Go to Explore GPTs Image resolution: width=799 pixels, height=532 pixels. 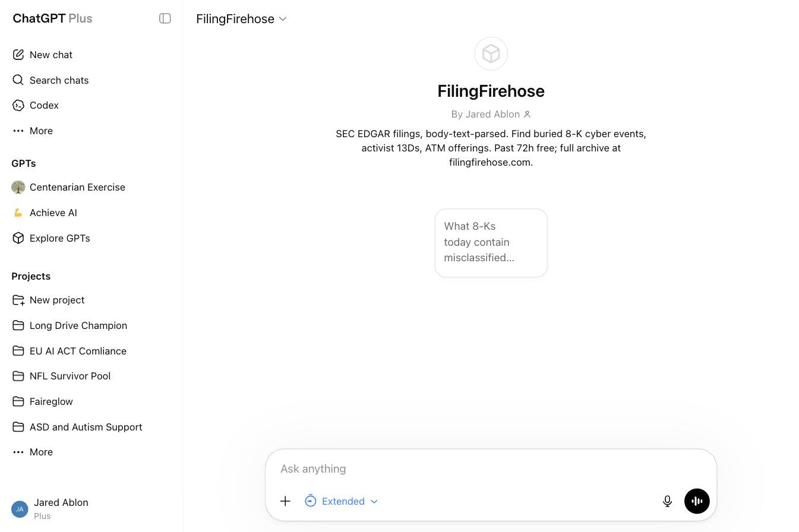(x=91, y=238)
